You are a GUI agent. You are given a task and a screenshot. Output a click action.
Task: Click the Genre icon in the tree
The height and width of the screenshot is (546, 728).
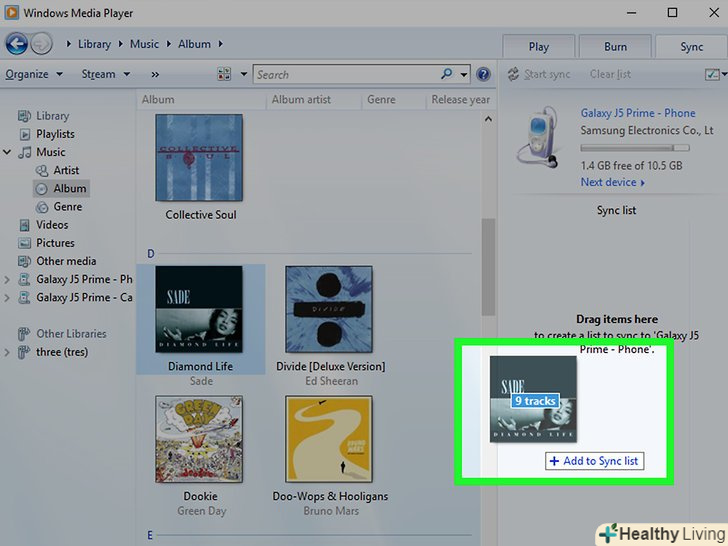(42, 207)
